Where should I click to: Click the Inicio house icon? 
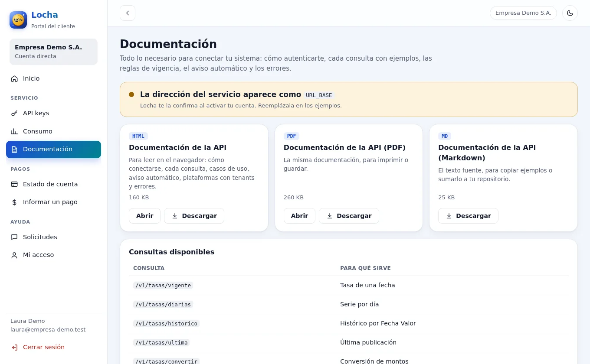point(14,78)
